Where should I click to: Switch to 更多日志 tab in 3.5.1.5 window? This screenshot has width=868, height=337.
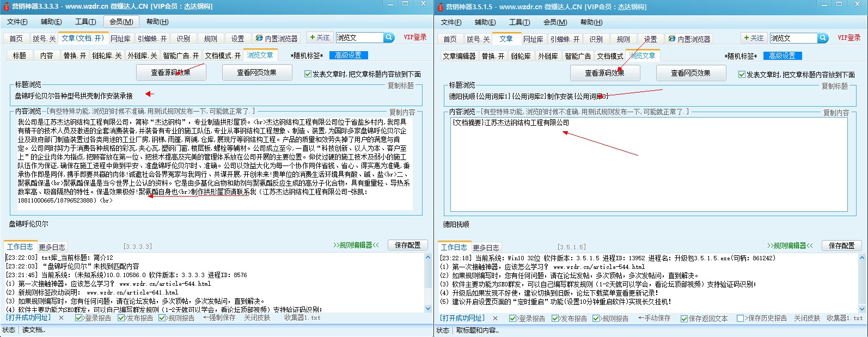coord(486,248)
